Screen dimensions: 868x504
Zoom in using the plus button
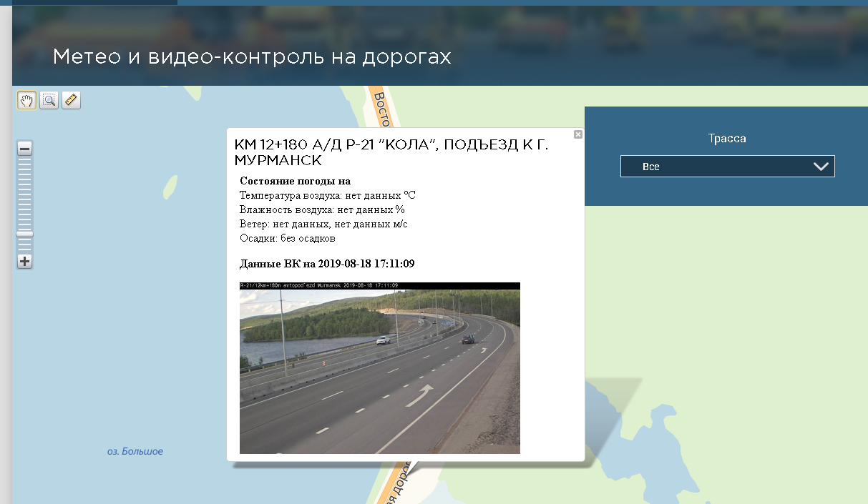click(x=24, y=261)
